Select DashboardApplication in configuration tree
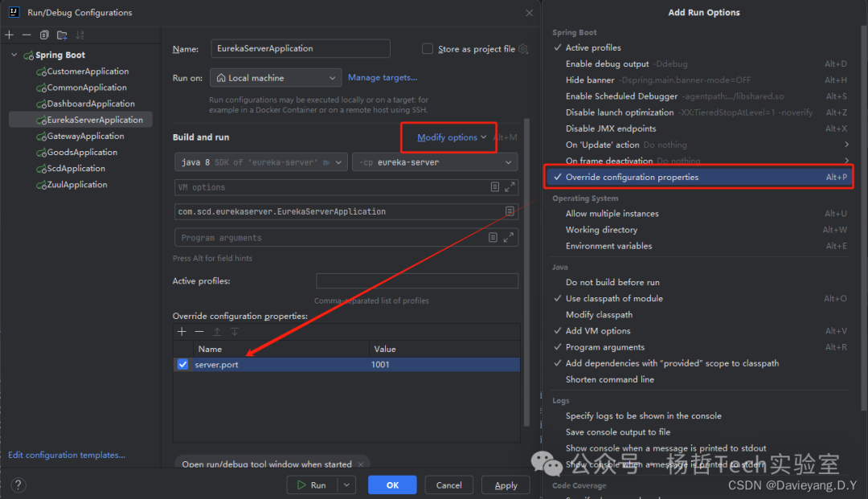Viewport: 868px width, 499px height. click(91, 104)
